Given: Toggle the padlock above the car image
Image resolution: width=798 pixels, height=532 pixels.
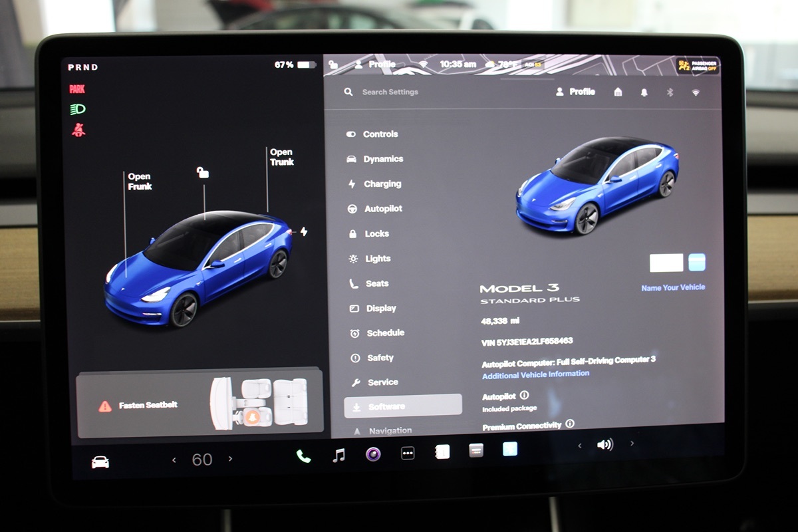Looking at the screenshot, I should (203, 173).
